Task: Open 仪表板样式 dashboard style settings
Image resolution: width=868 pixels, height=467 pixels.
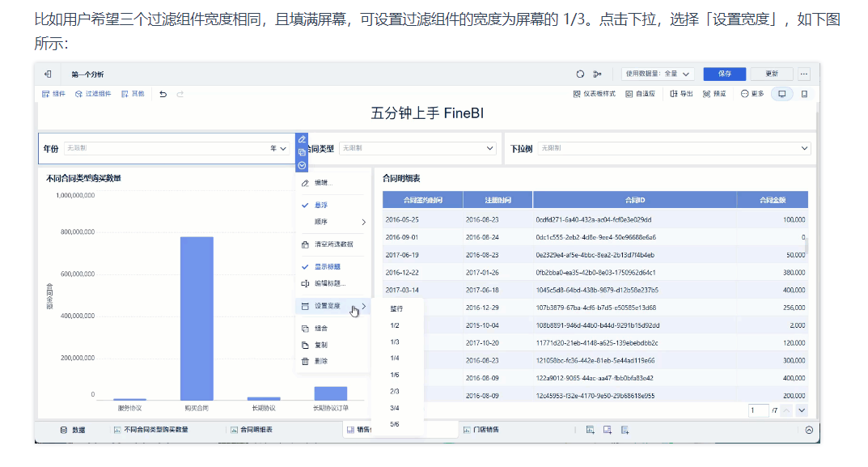Action: coord(594,94)
